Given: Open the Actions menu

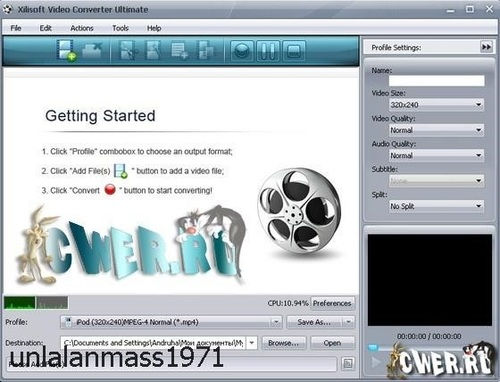Looking at the screenshot, I should click(x=82, y=28).
